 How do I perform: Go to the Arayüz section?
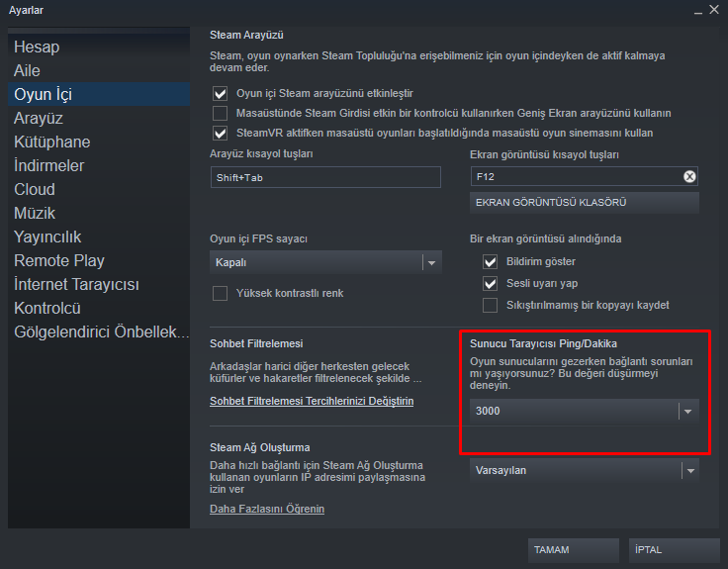pyautogui.click(x=99, y=118)
